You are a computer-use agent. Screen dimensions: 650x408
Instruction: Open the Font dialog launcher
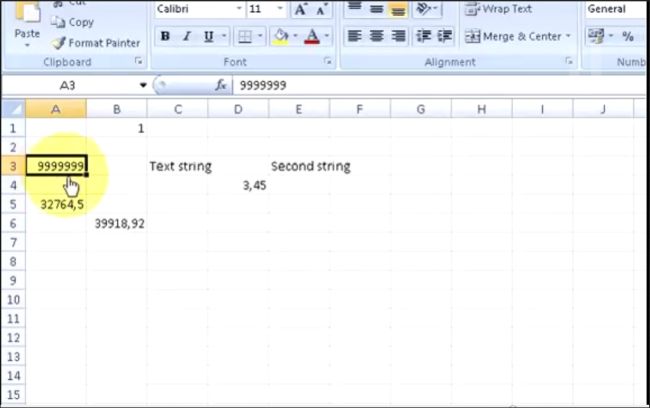pyautogui.click(x=328, y=61)
